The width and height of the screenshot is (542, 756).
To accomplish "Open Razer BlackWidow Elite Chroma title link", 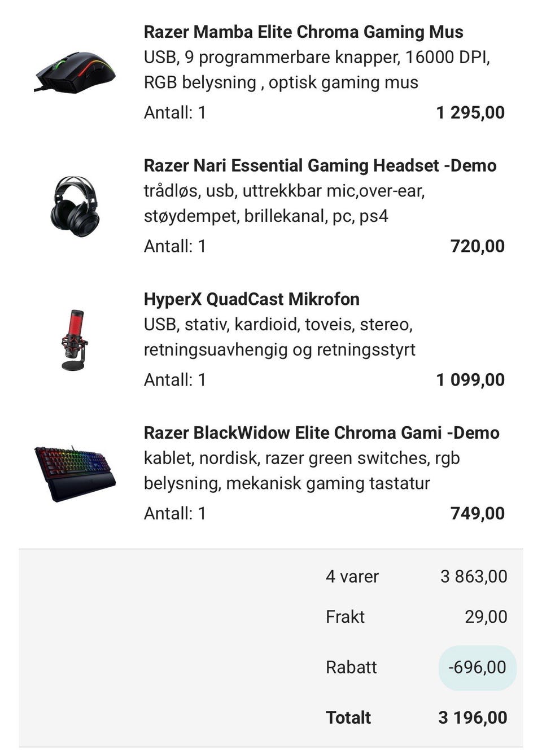I will point(321,433).
